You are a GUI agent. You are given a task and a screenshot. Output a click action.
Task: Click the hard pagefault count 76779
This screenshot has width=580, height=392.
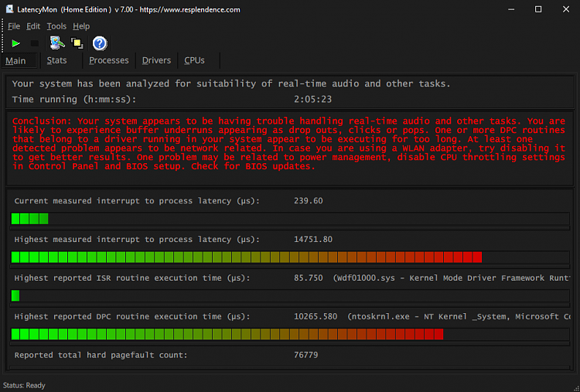pyautogui.click(x=306, y=355)
